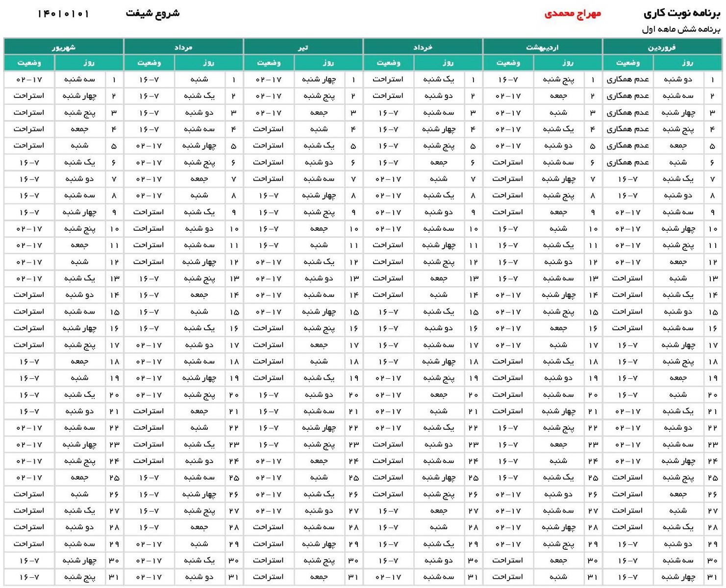
Task: Click status '۱۶-۷' on شهریور day ۱۸
Action: click(x=29, y=362)
